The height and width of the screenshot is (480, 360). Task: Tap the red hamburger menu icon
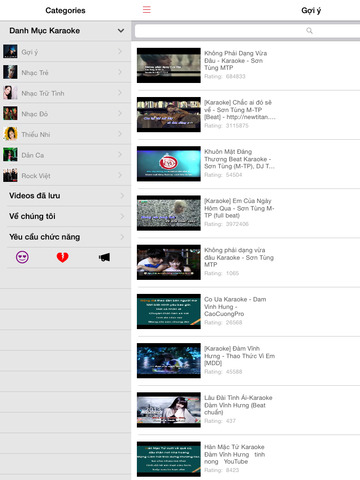tap(147, 9)
